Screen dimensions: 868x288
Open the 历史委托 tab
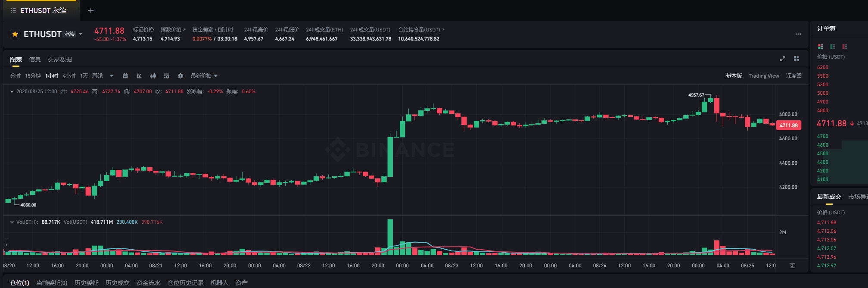pyautogui.click(x=87, y=283)
